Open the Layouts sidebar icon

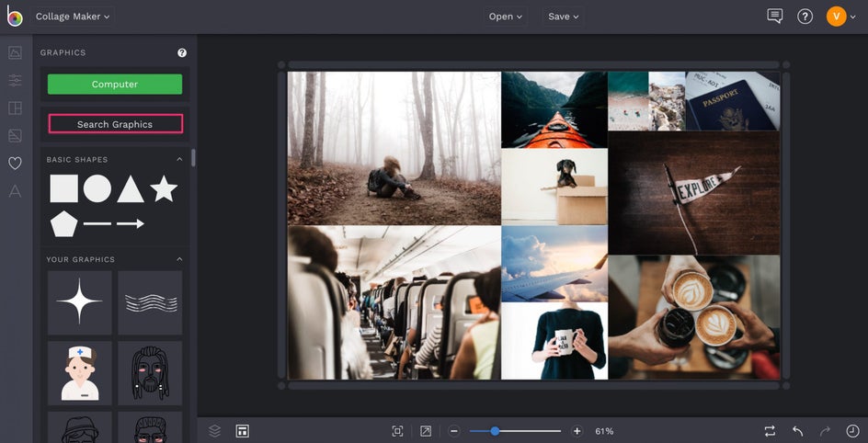tap(15, 108)
